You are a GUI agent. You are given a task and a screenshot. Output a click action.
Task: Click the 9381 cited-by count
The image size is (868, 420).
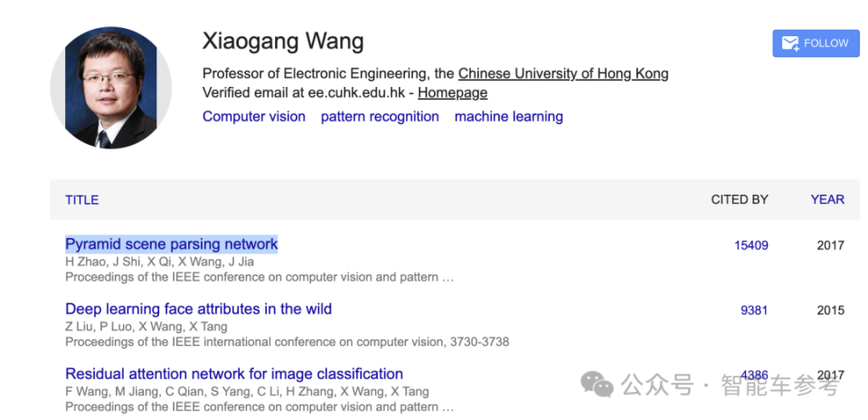pos(754,310)
